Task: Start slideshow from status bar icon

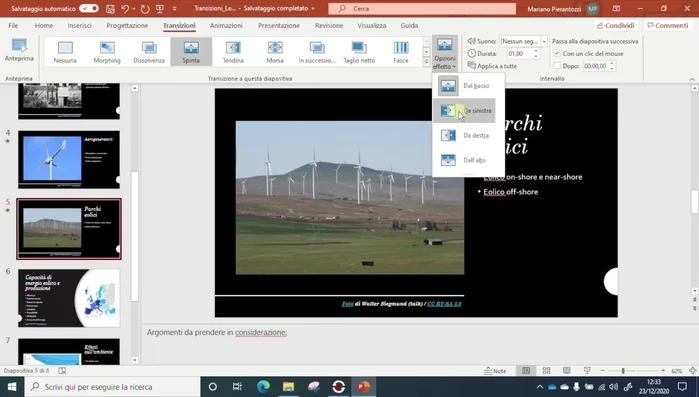Action: pyautogui.click(x=587, y=371)
